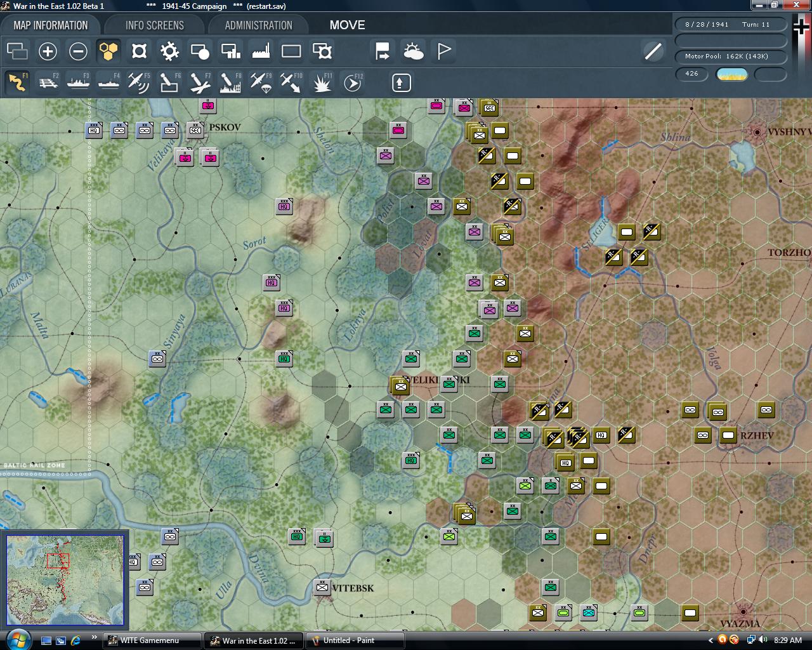The image size is (812, 650).
Task: Click VYAZMA city marker
Action: click(743, 612)
